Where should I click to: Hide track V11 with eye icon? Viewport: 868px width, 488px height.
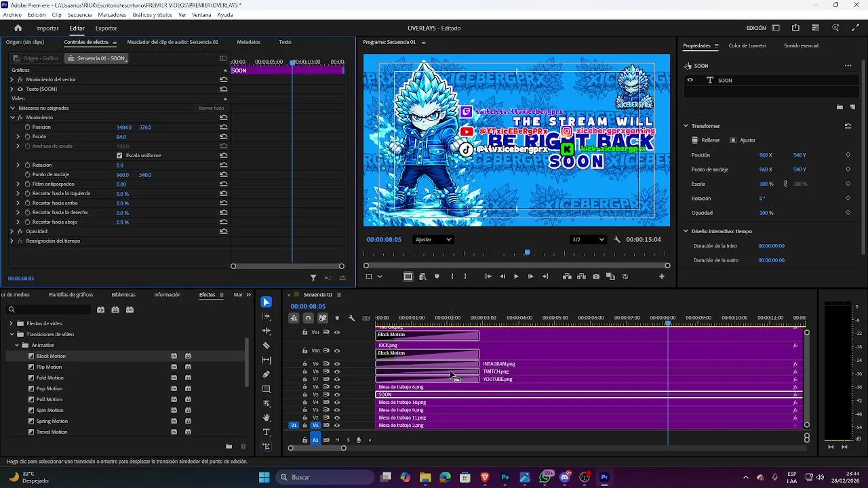click(337, 332)
